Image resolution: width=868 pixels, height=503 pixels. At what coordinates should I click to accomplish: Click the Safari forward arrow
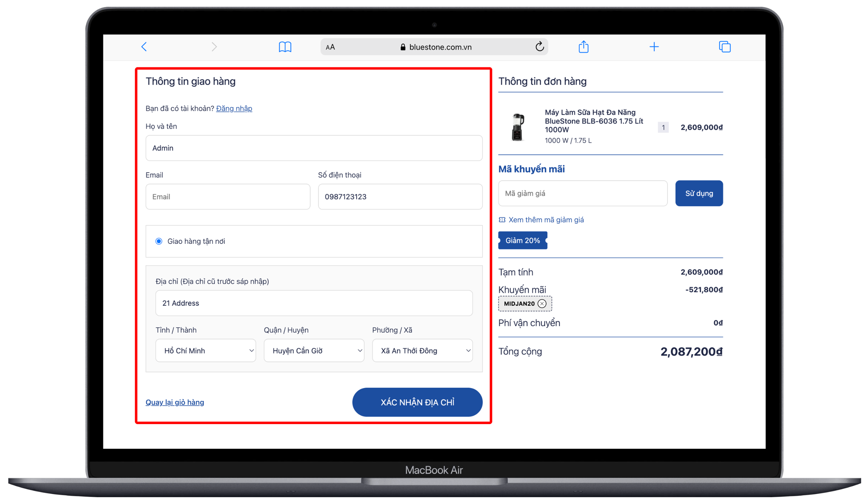tap(214, 47)
